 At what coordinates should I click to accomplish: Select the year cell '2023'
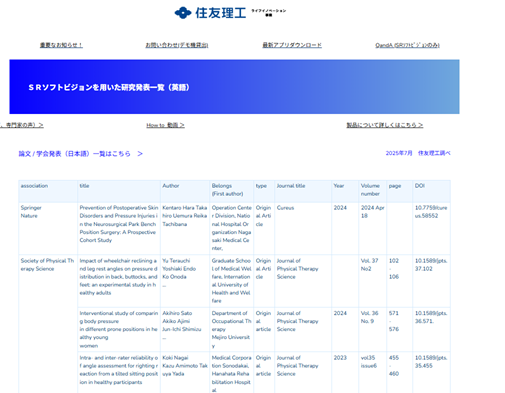345,372
